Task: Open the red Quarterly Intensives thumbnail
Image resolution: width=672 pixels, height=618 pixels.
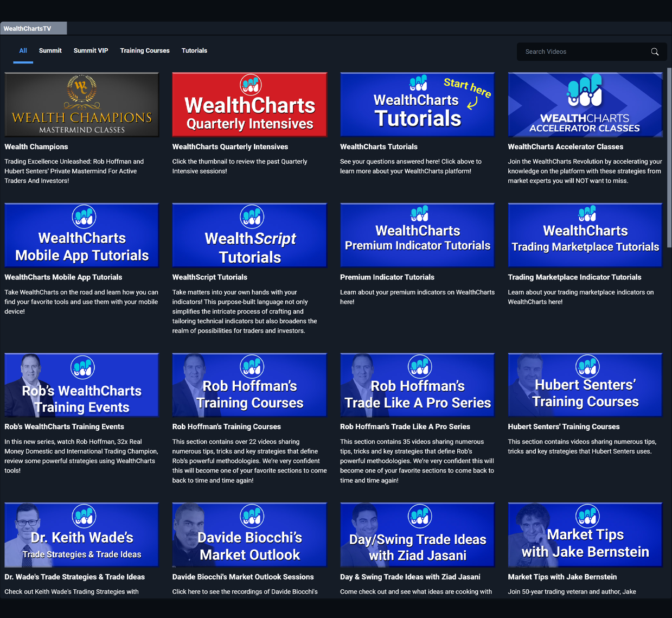Action: tap(249, 105)
